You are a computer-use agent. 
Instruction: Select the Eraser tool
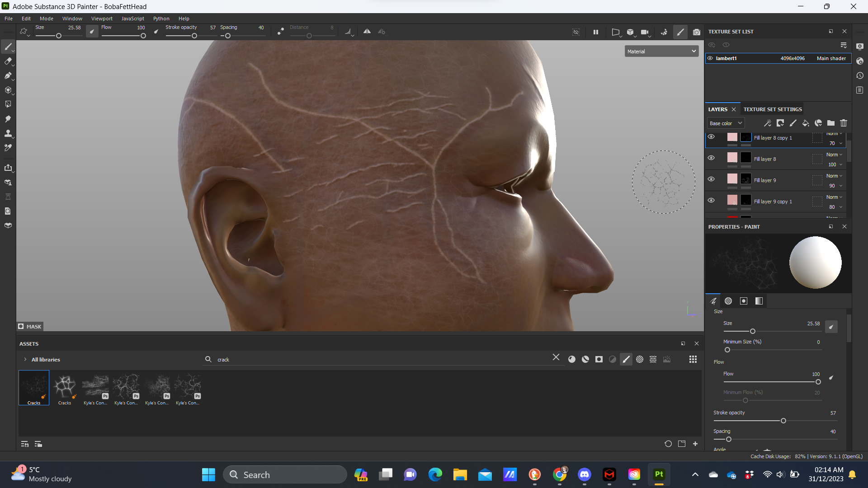[x=8, y=61]
